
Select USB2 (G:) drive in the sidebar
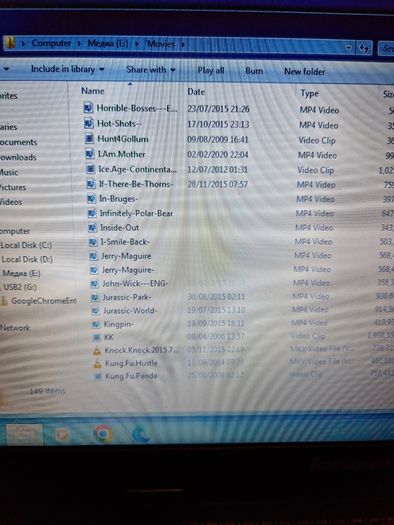coord(20,287)
